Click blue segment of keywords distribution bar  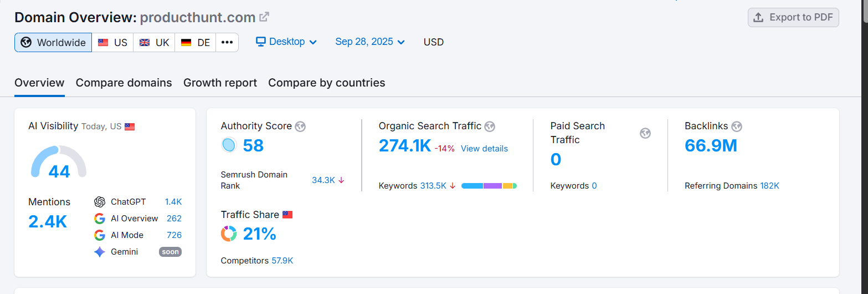click(472, 186)
